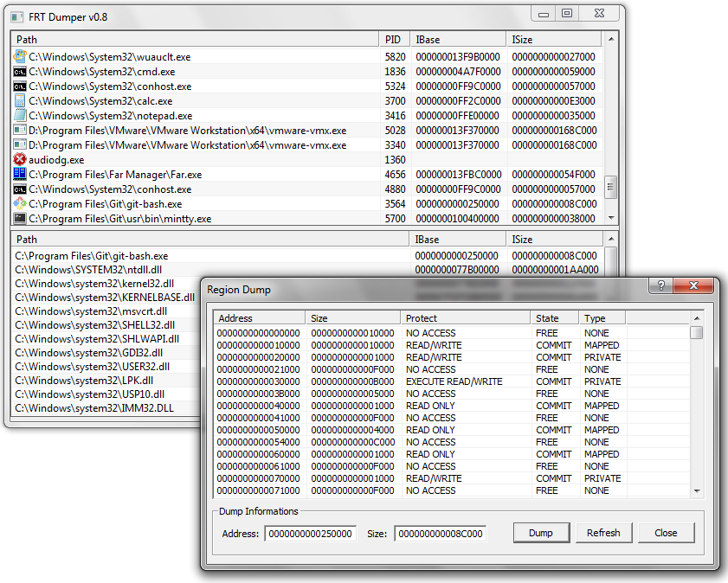
Task: Select region address 0000000000071000
Action: click(258, 490)
